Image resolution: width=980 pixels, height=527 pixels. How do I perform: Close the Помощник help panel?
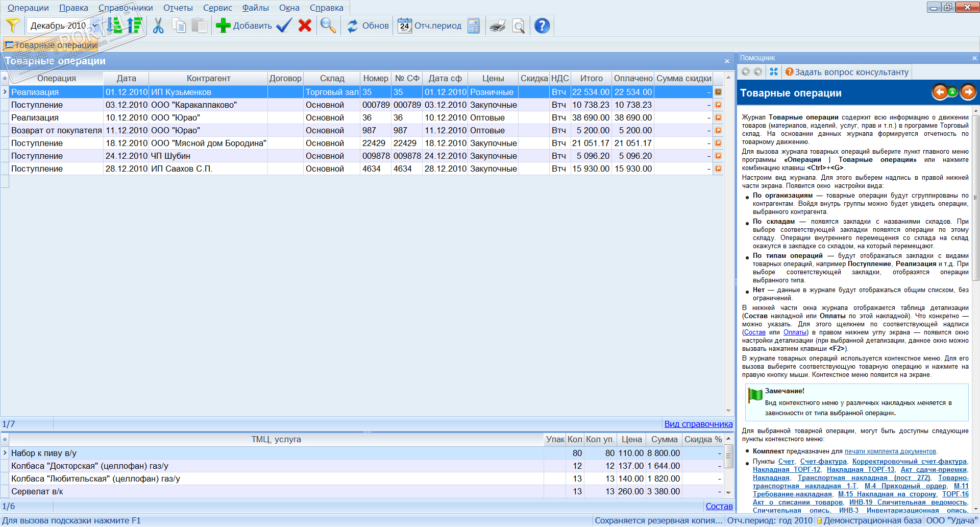[974, 58]
